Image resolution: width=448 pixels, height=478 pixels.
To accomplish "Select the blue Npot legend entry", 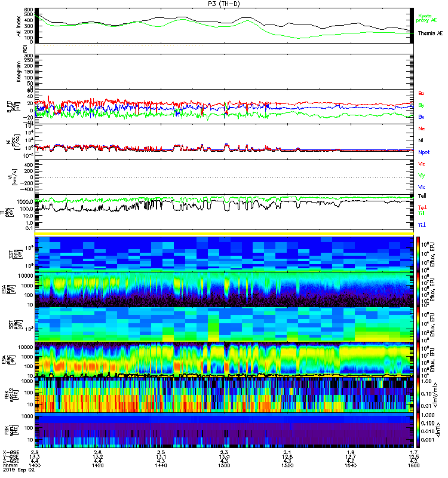I will point(424,152).
